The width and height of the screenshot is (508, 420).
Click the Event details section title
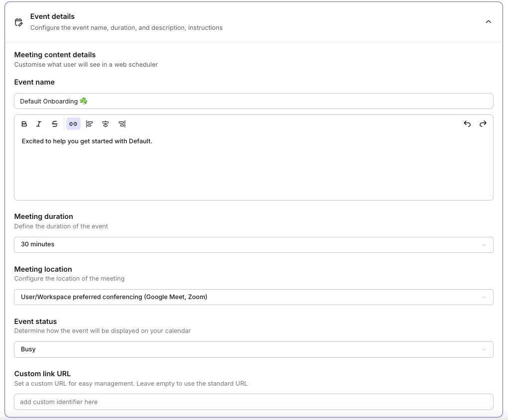pos(52,16)
